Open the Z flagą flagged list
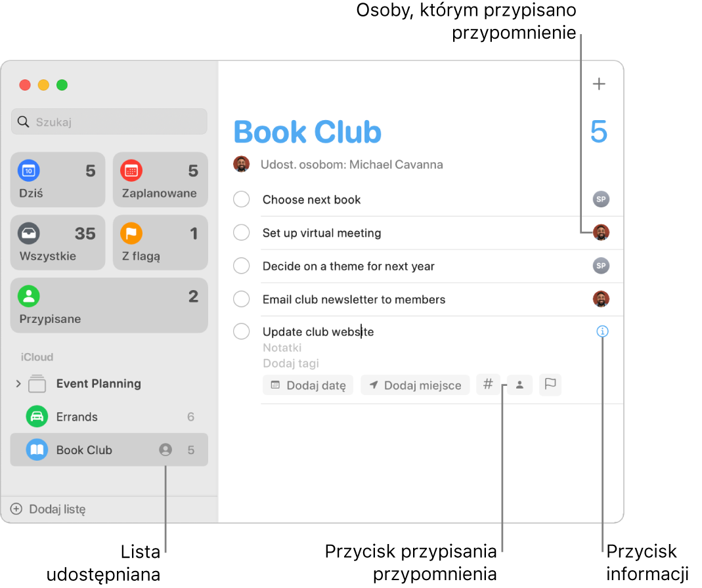The width and height of the screenshot is (702, 588). pyautogui.click(x=160, y=242)
